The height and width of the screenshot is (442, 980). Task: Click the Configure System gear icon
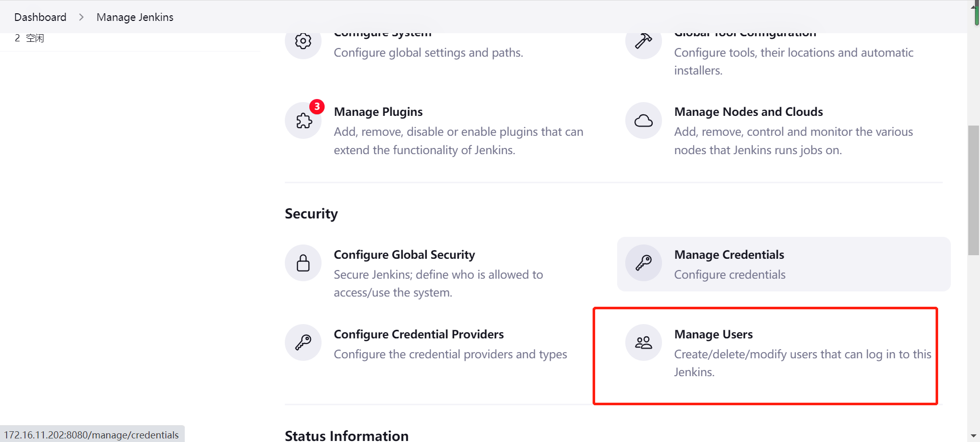(303, 41)
